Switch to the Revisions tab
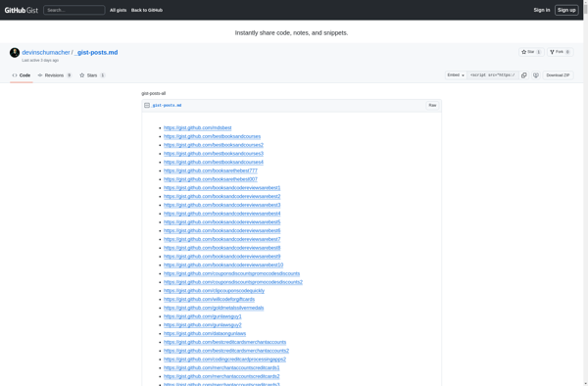This screenshot has width=588, height=386. click(55, 75)
